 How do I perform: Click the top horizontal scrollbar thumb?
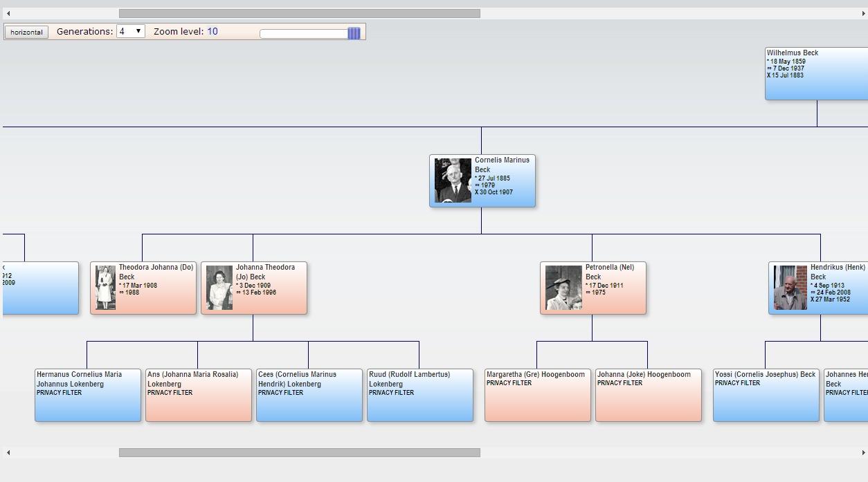pos(299,13)
